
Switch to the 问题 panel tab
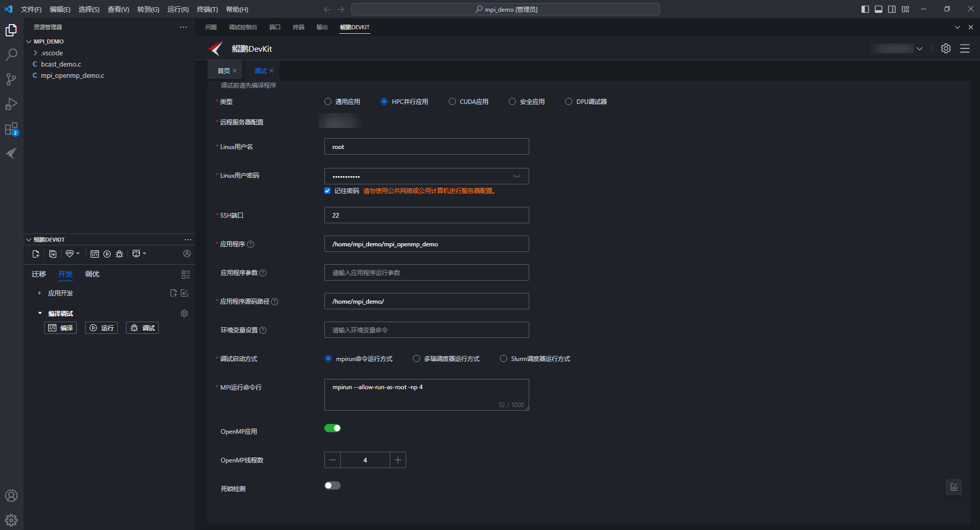pyautogui.click(x=211, y=27)
